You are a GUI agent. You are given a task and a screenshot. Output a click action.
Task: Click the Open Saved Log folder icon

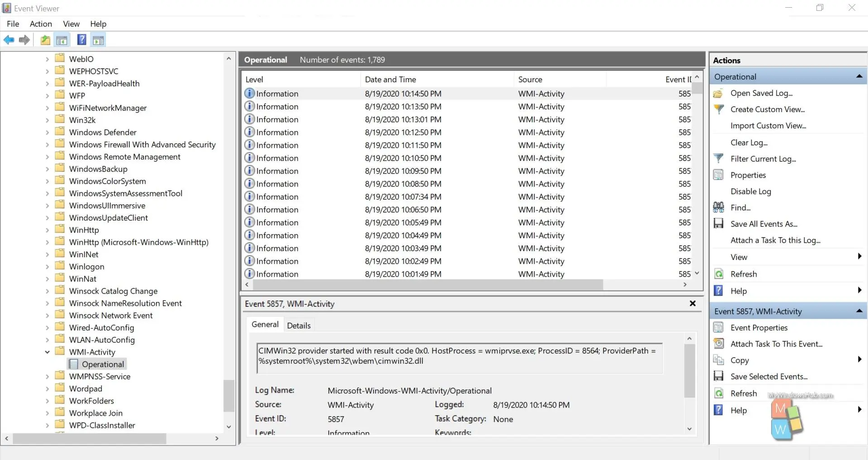(718, 94)
